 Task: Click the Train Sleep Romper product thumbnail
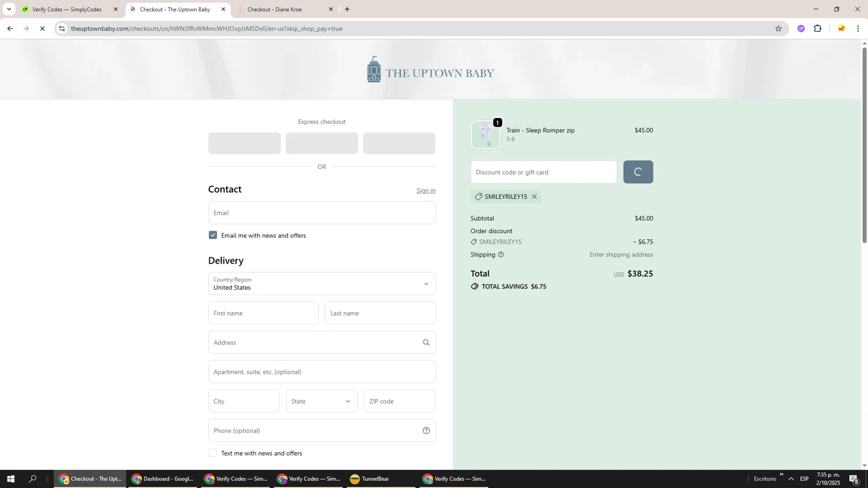[486, 135]
